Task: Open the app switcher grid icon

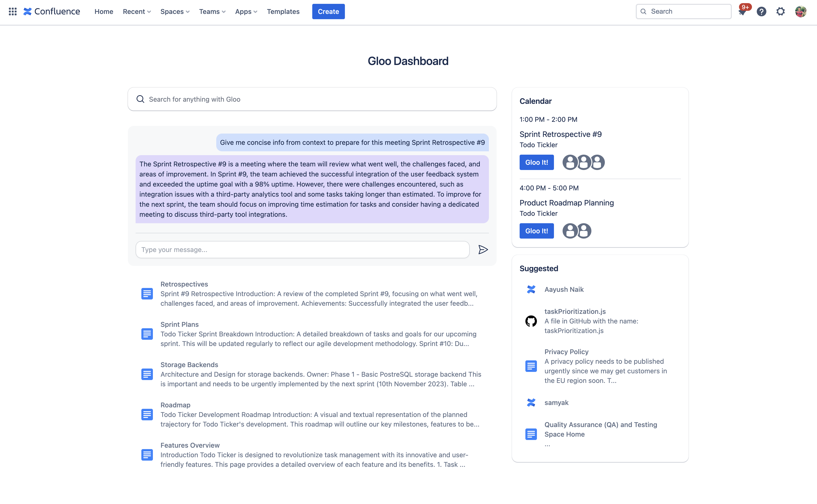Action: pos(13,12)
